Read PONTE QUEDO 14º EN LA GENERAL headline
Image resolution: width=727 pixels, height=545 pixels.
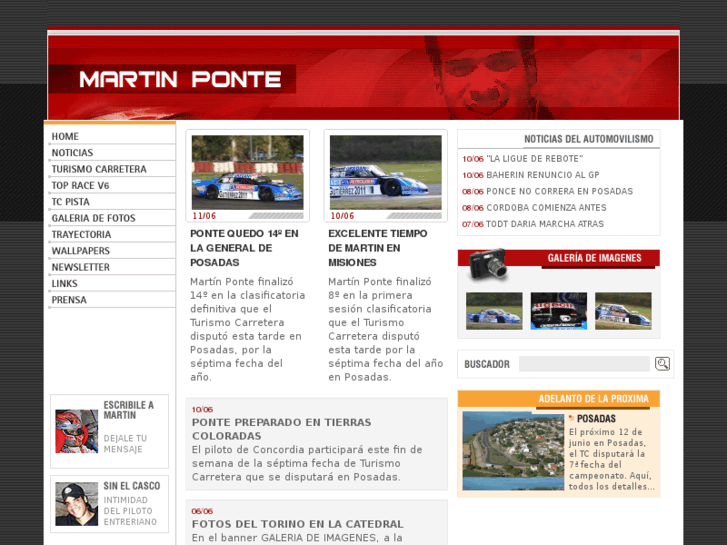tap(244, 248)
